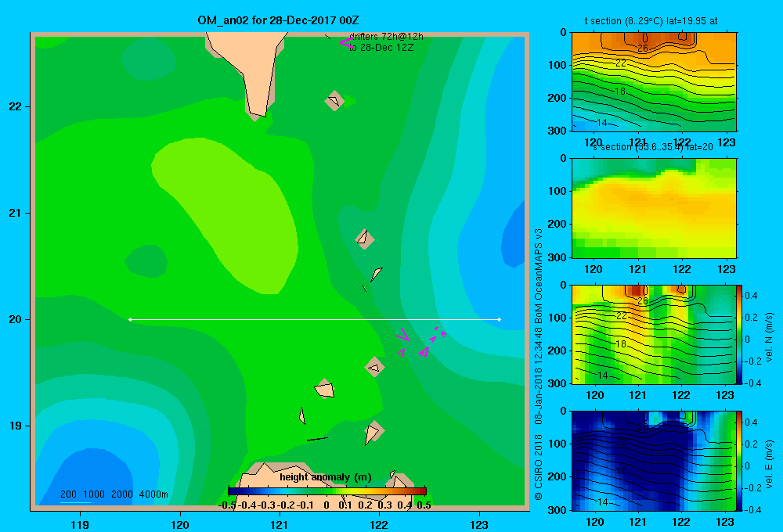The image size is (783, 532).
Task: Click longitude 123 under the salinity section
Action: coord(727,269)
